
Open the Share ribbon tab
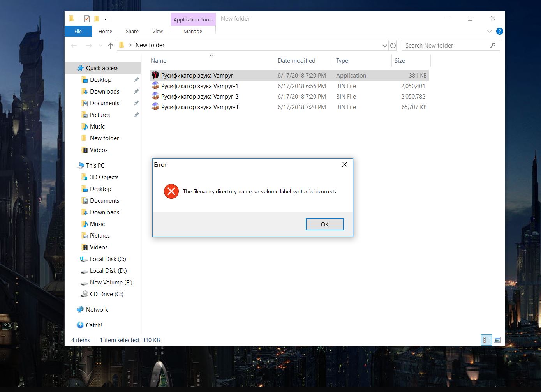point(132,31)
